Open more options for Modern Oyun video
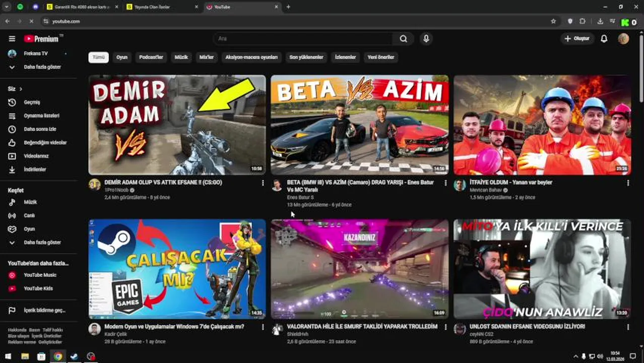Image resolution: width=644 pixels, height=363 pixels. [263, 327]
